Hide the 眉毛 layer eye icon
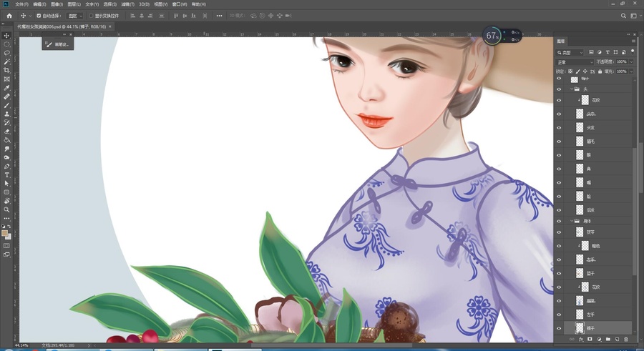Screen dimensions: 644x351 (x=559, y=142)
